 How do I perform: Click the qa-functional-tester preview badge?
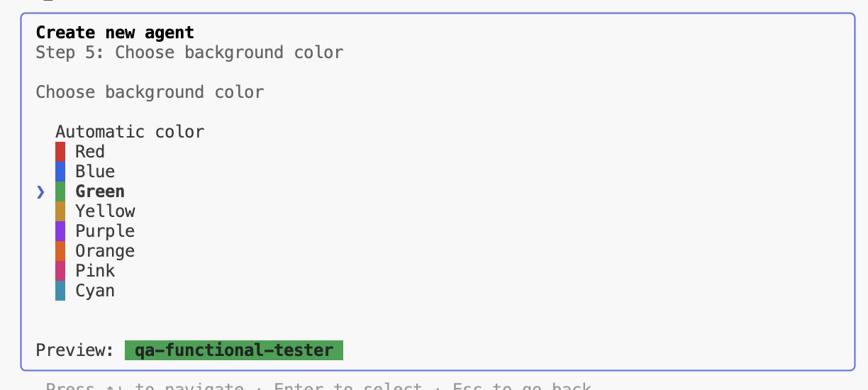234,350
